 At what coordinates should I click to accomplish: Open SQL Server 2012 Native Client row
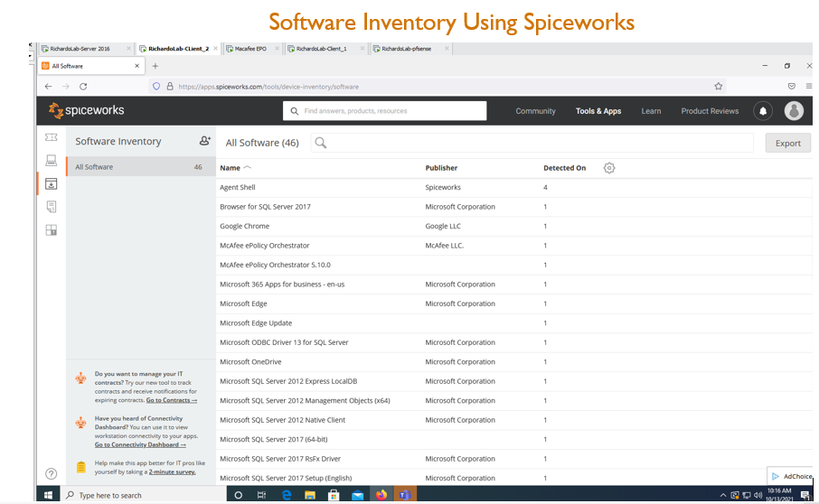pyautogui.click(x=514, y=420)
